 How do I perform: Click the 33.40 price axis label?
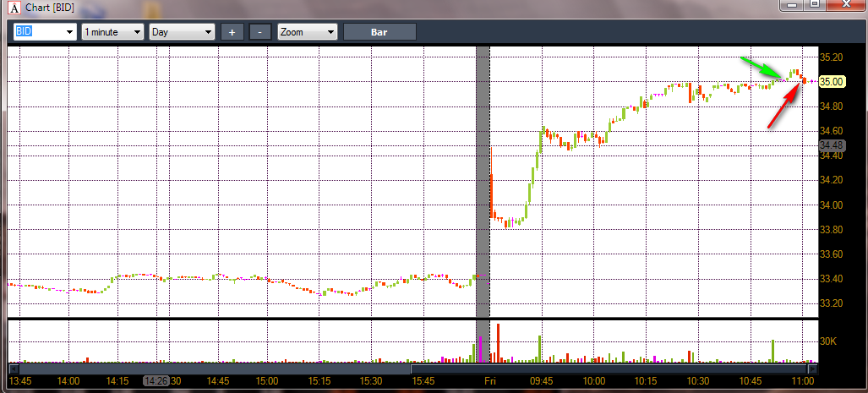[832, 278]
